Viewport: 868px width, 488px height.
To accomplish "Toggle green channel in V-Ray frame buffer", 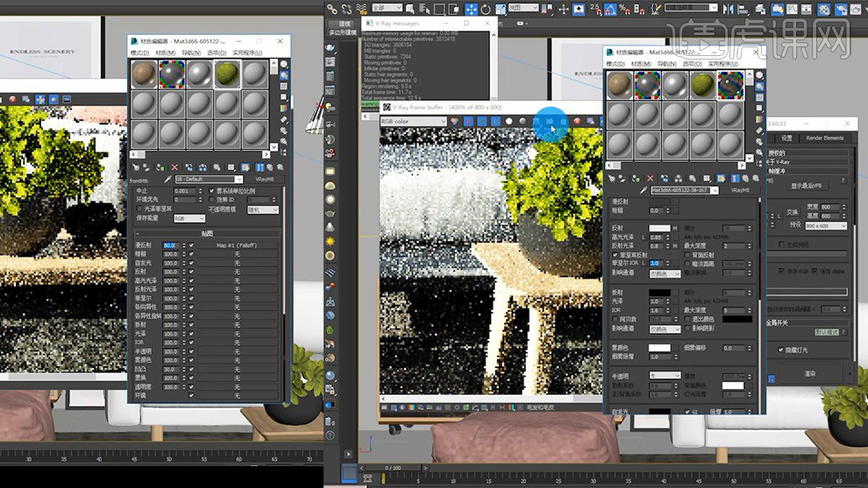I will pyautogui.click(x=482, y=121).
